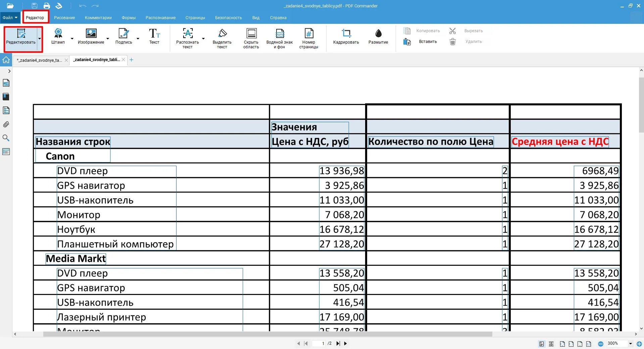Viewport: 644px width, 349px height.
Task: Open the zoom level 300% dropdown
Action: point(630,344)
